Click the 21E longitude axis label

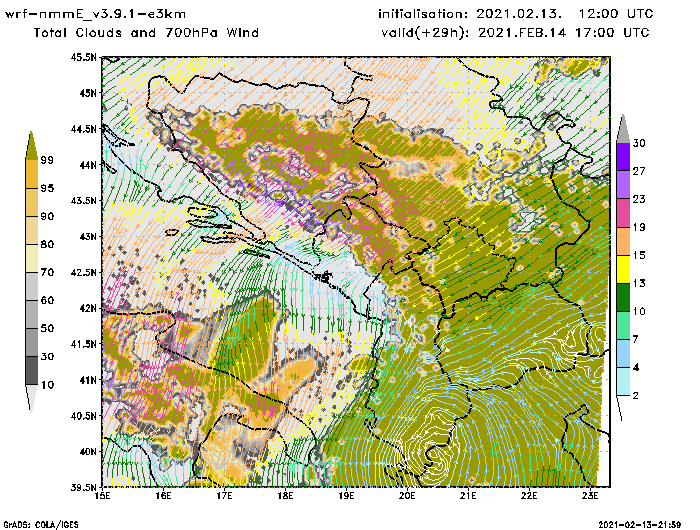click(468, 496)
